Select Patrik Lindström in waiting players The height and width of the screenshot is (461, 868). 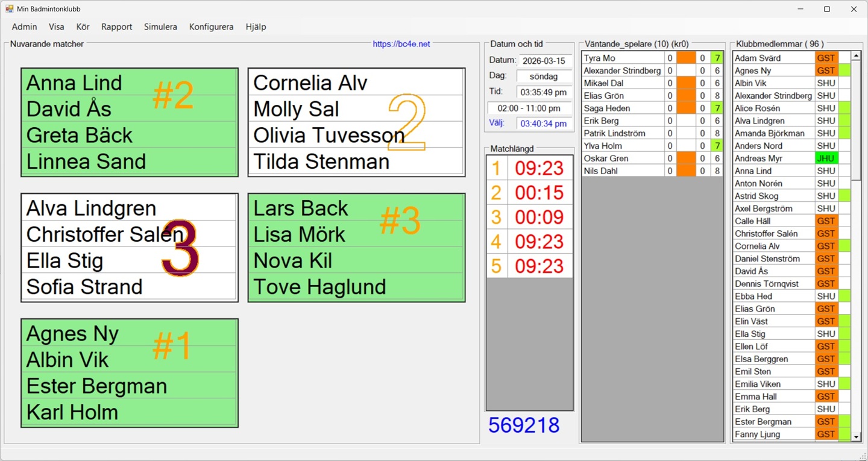623,133
